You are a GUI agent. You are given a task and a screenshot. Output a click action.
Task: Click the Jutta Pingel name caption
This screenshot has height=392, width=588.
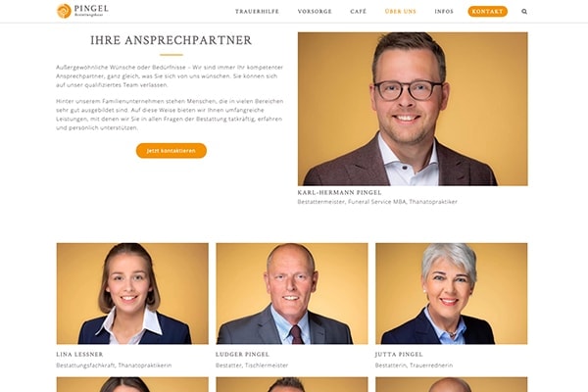tap(399, 354)
